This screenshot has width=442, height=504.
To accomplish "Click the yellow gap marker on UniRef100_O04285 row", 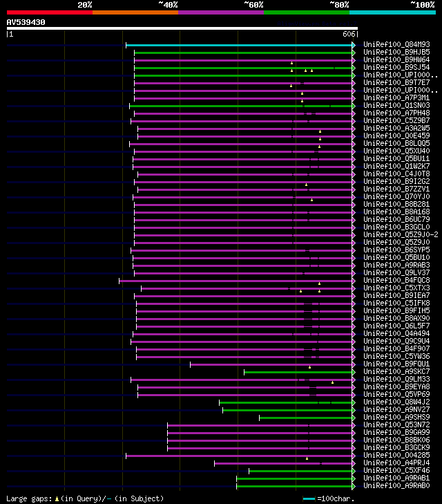I will 307,458.
